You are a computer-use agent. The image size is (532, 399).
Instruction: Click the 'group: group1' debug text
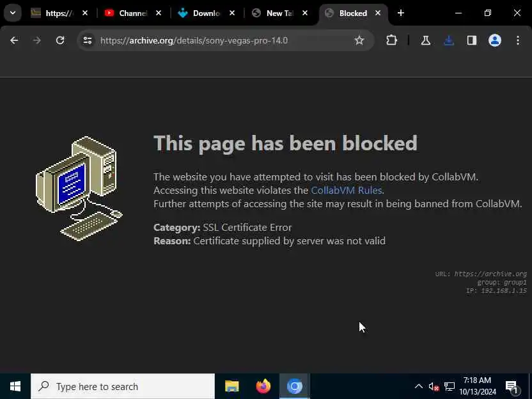(x=502, y=282)
